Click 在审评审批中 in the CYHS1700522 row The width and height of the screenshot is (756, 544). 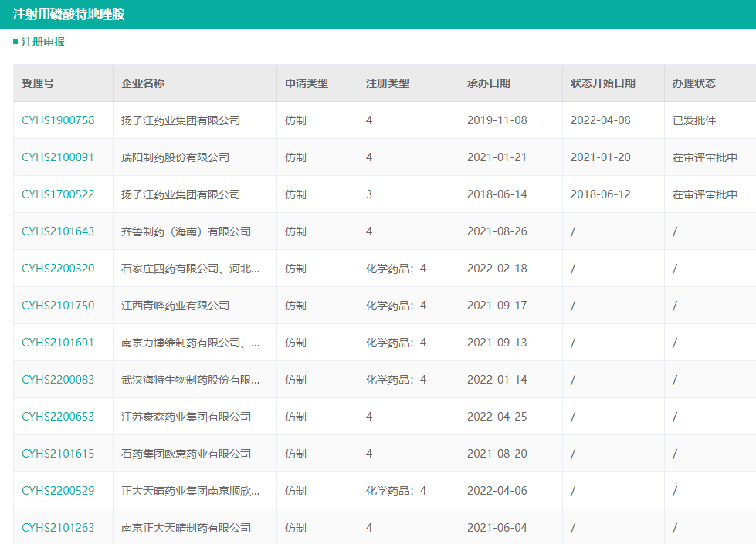tap(705, 194)
